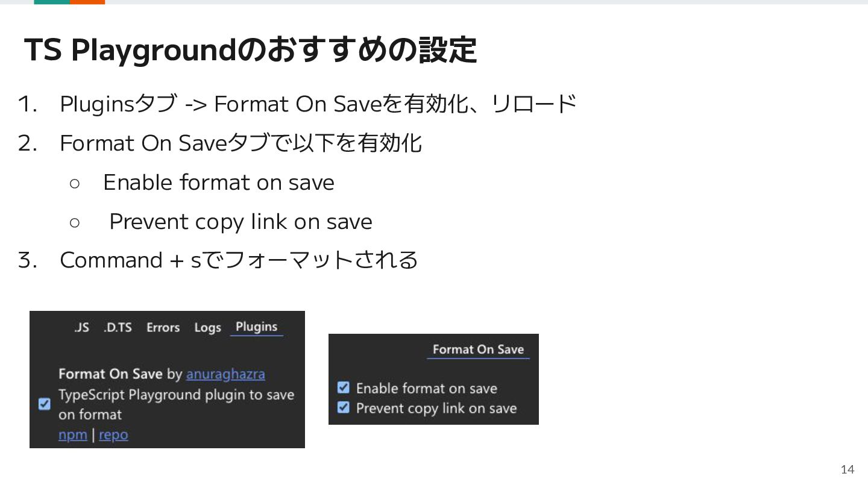
Task: Select the Errors tab
Action: 163,328
